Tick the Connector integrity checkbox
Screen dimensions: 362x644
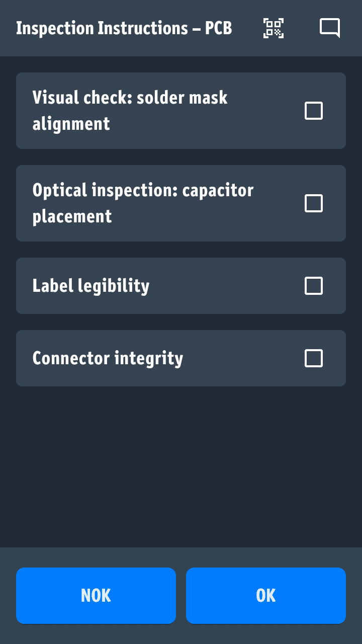point(313,358)
